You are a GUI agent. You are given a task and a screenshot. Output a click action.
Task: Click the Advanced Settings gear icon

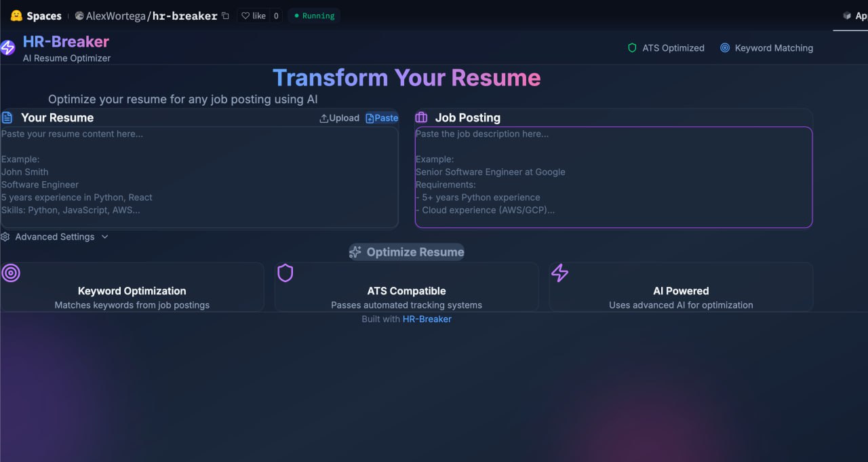click(5, 236)
